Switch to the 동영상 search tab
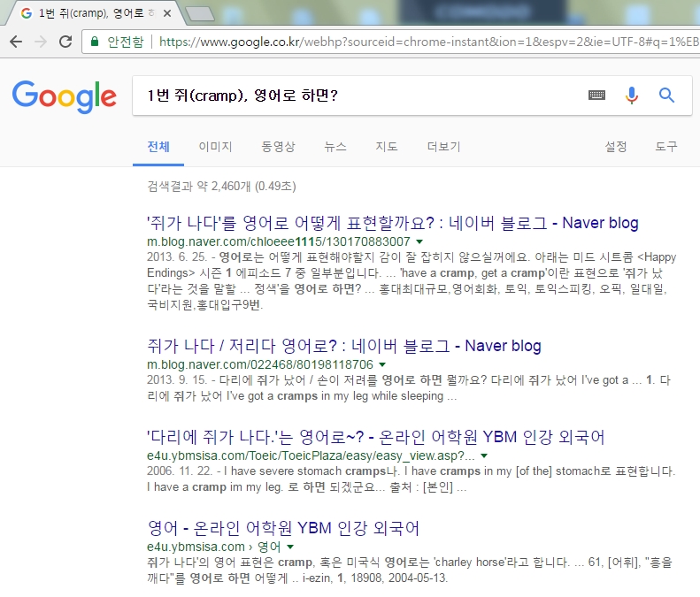Screen dimensions: 700x597 [278, 147]
